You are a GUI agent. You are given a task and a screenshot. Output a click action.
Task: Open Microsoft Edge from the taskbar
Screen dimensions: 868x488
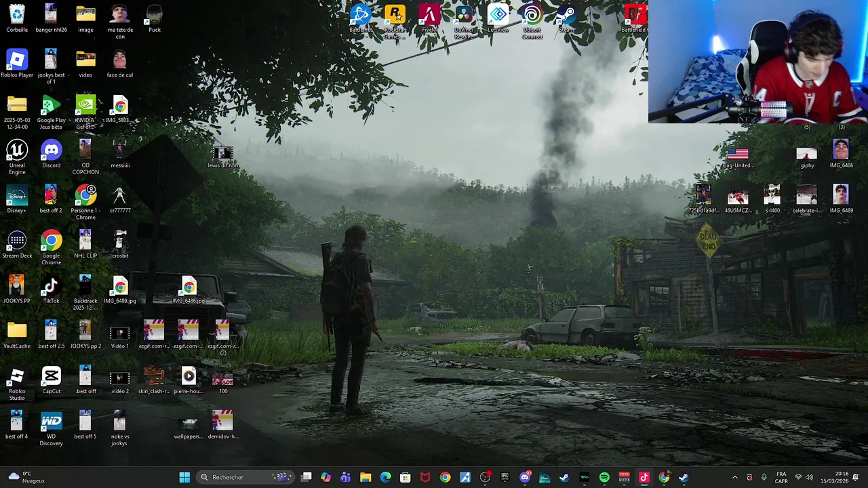(x=385, y=477)
